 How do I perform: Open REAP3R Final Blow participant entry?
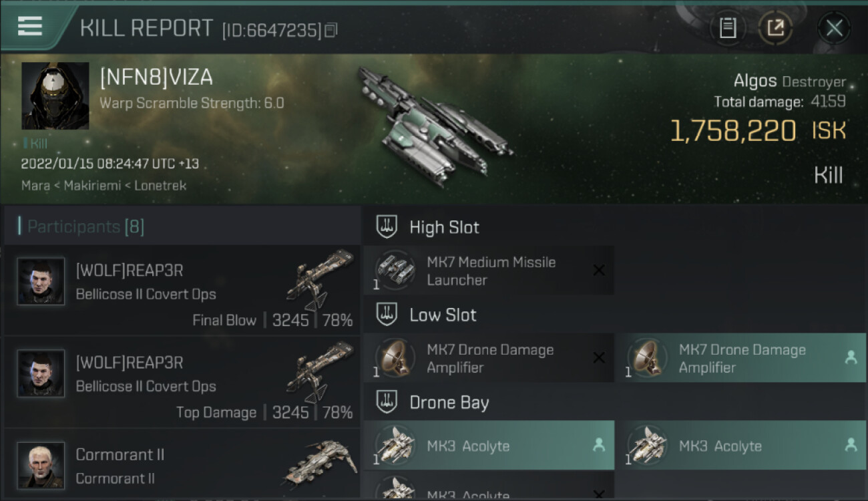(x=182, y=291)
